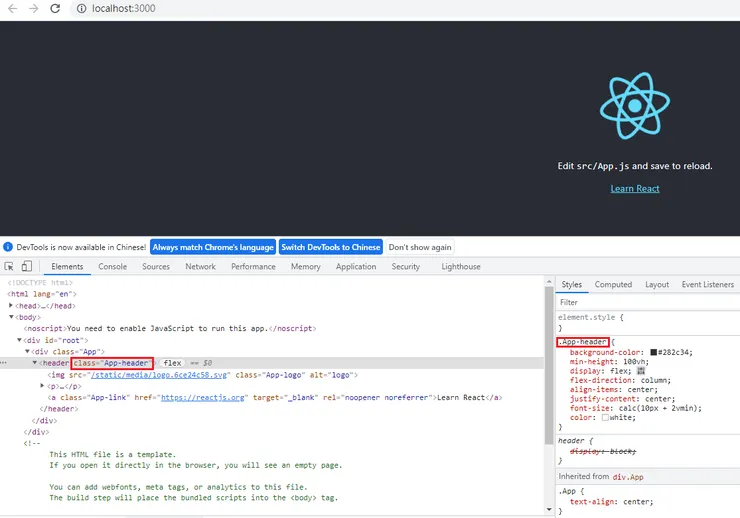Open the Network tab
This screenshot has height=518, width=740.
[x=200, y=267]
